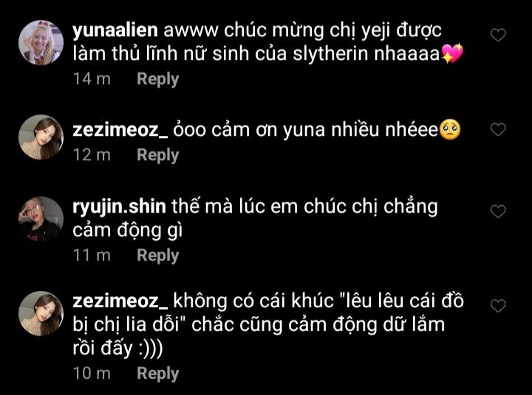Screen dimensions: 532x395
Task: Open zezimeoz_ avatar beside 10 m comment
Action: click(x=41, y=313)
